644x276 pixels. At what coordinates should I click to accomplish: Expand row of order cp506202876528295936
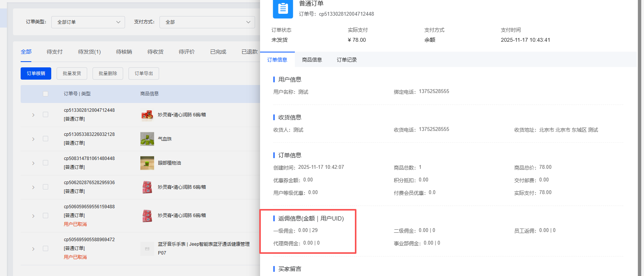(33, 187)
